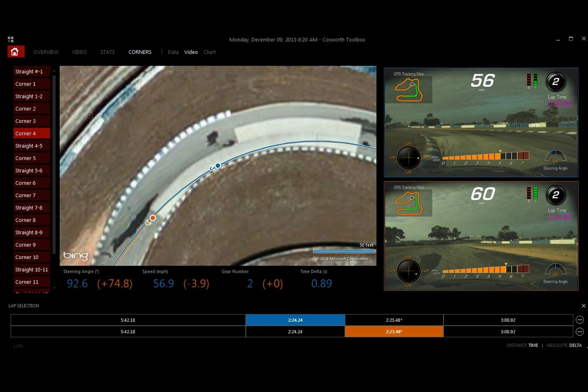This screenshot has width=588, height=392.
Task: Show the Chart sub-view
Action: pyautogui.click(x=210, y=52)
